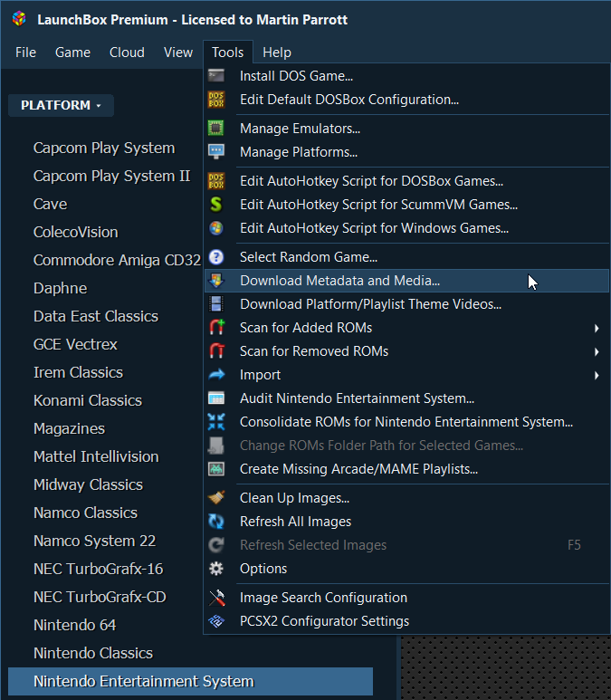Open Manage Emulators from Tools menu
Screen dimensions: 611x700
(406, 129)
